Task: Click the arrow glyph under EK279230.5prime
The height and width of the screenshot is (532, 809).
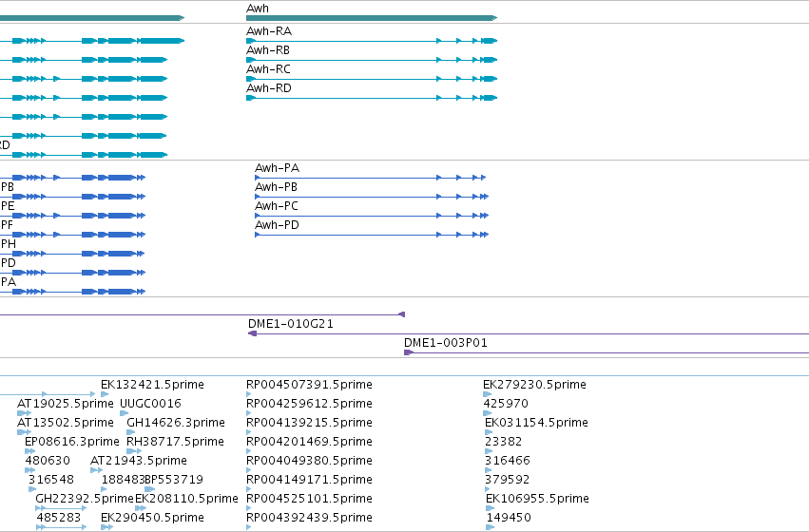Action: (x=487, y=394)
